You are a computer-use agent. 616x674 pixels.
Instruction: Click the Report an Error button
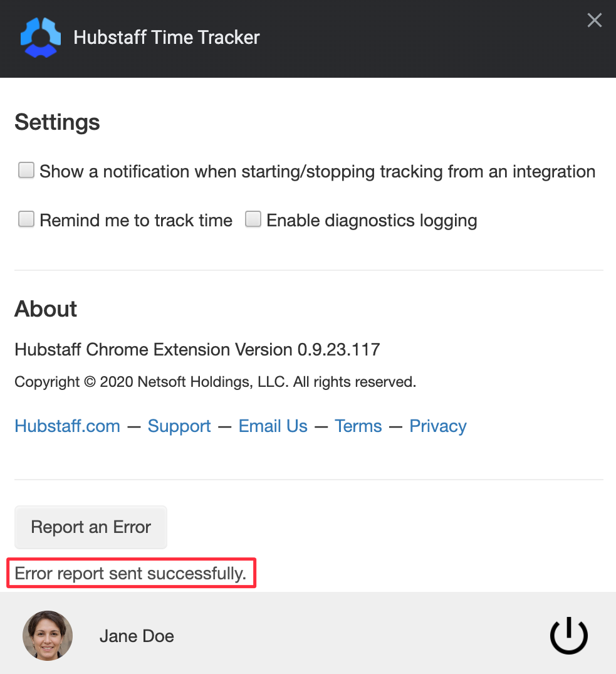(x=91, y=527)
